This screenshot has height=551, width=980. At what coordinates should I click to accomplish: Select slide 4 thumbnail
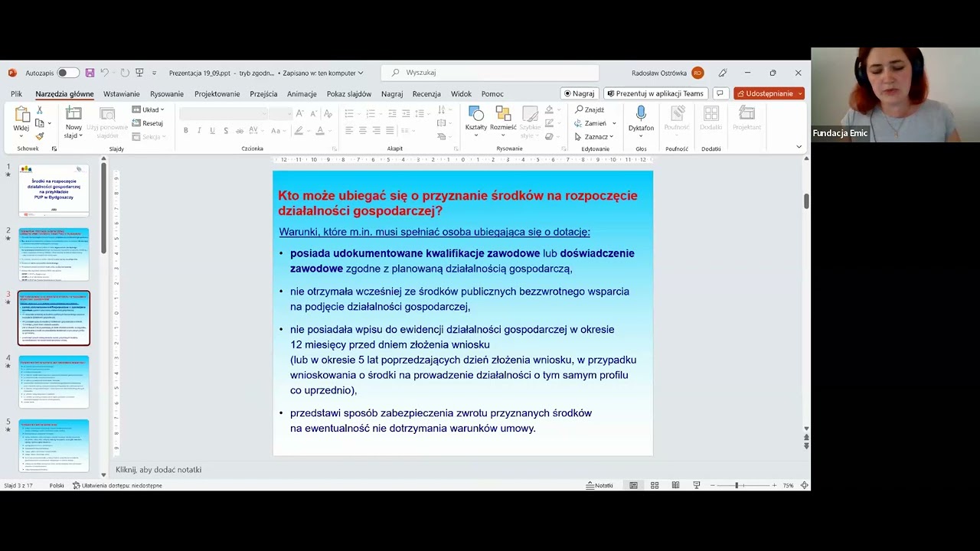pyautogui.click(x=54, y=381)
